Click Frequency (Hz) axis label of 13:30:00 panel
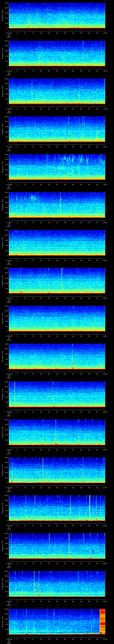114x644 pixels. click(x=3, y=622)
